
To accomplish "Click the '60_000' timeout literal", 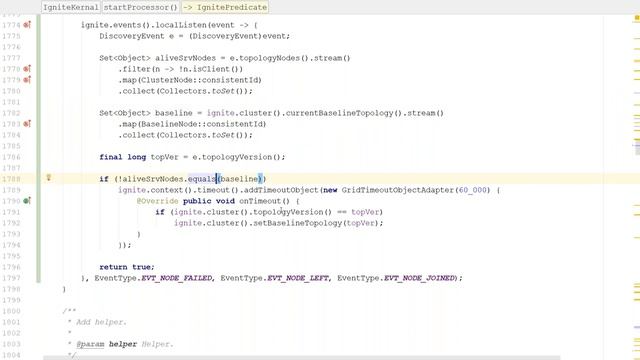I will click(473, 190).
